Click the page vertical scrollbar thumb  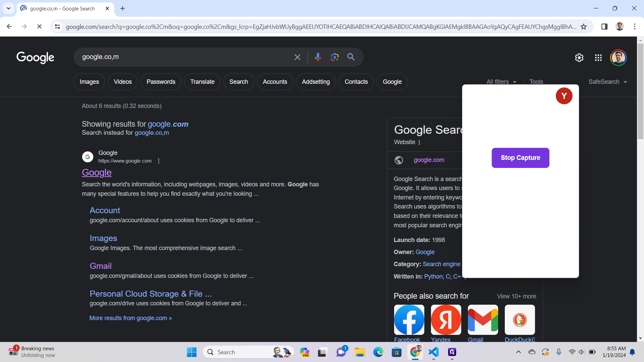coord(640,90)
